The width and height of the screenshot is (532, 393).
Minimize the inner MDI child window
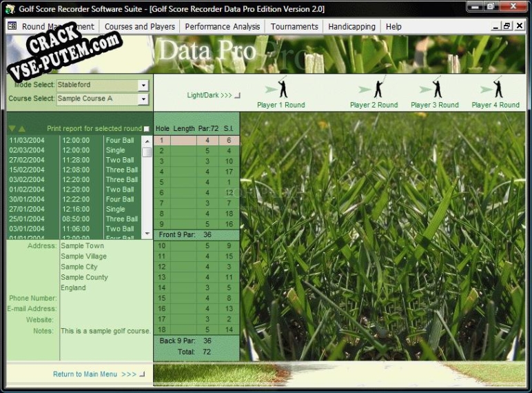[495, 26]
